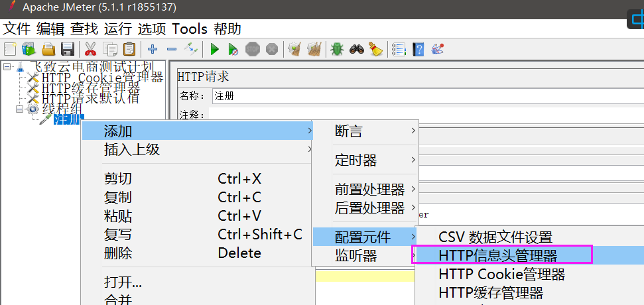This screenshot has width=644, height=305.
Task: Click the feather icon at toolbar end
Action: [x=437, y=50]
